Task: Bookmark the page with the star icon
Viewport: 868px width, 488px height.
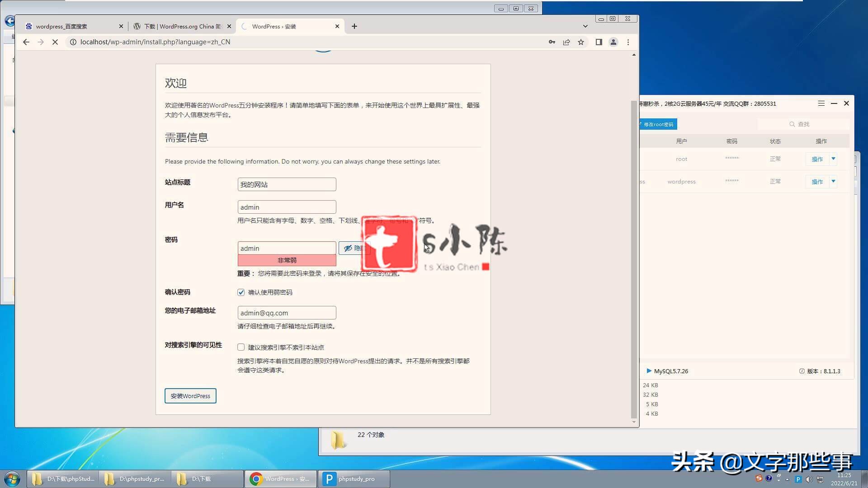Action: [x=581, y=42]
